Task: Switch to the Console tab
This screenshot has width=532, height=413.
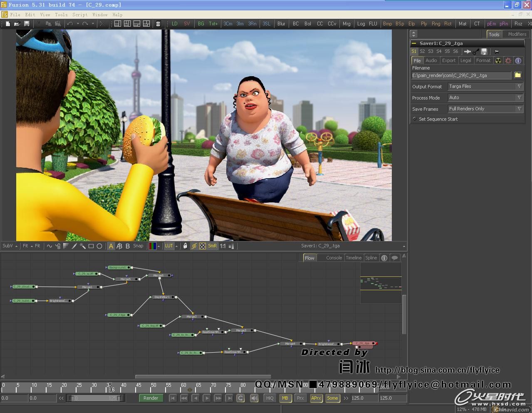Action: click(x=334, y=258)
